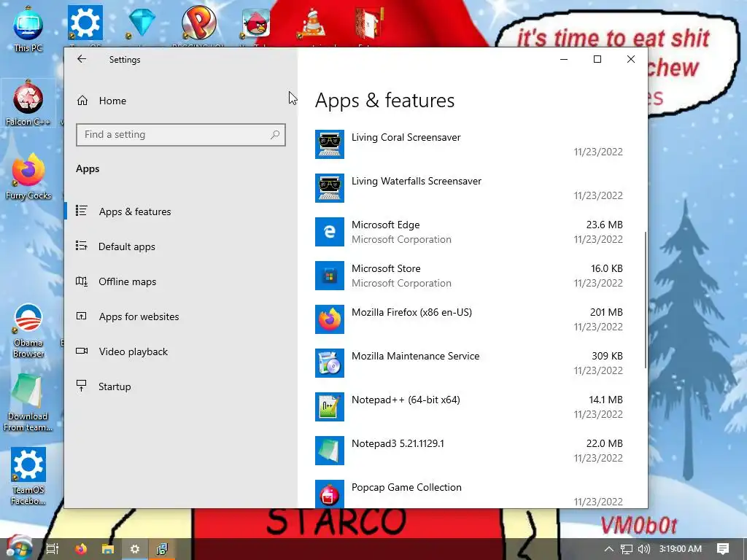This screenshot has width=747, height=560.
Task: Click Notepad3 5.21.1129.1 entry
Action: [x=398, y=444]
